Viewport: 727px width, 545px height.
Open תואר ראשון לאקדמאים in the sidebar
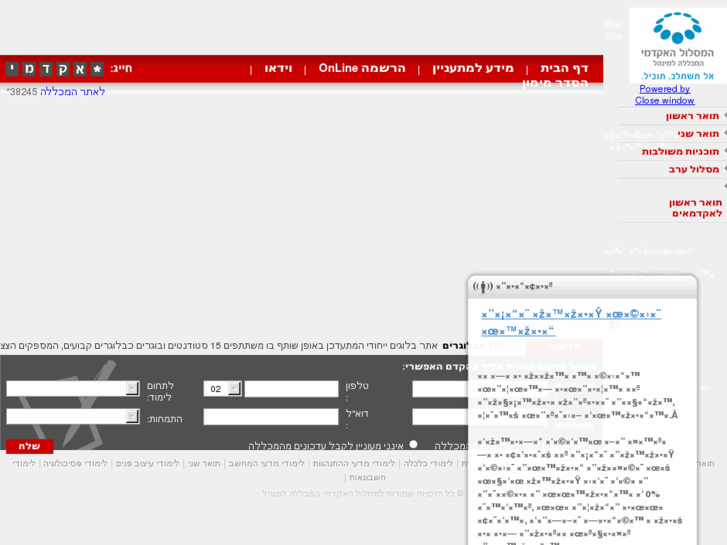[x=695, y=208]
